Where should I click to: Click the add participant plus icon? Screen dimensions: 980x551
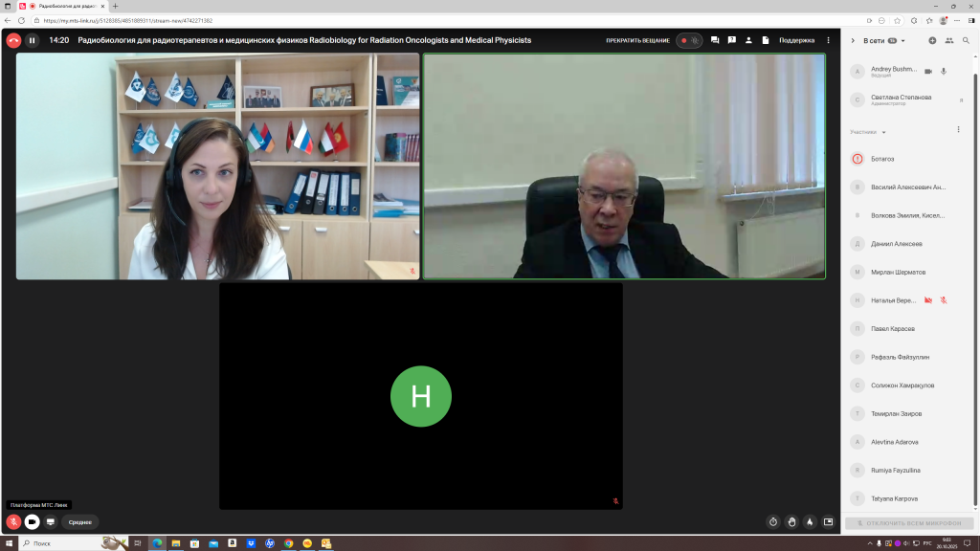point(932,40)
